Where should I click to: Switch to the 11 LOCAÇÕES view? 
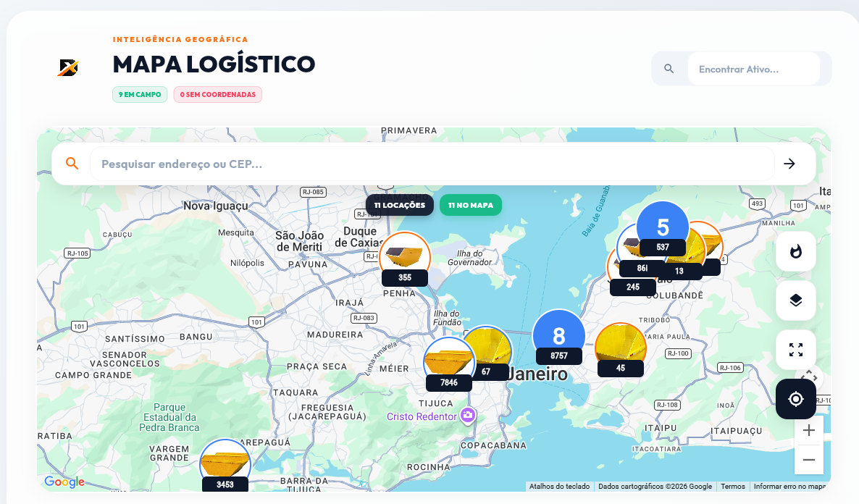399,205
